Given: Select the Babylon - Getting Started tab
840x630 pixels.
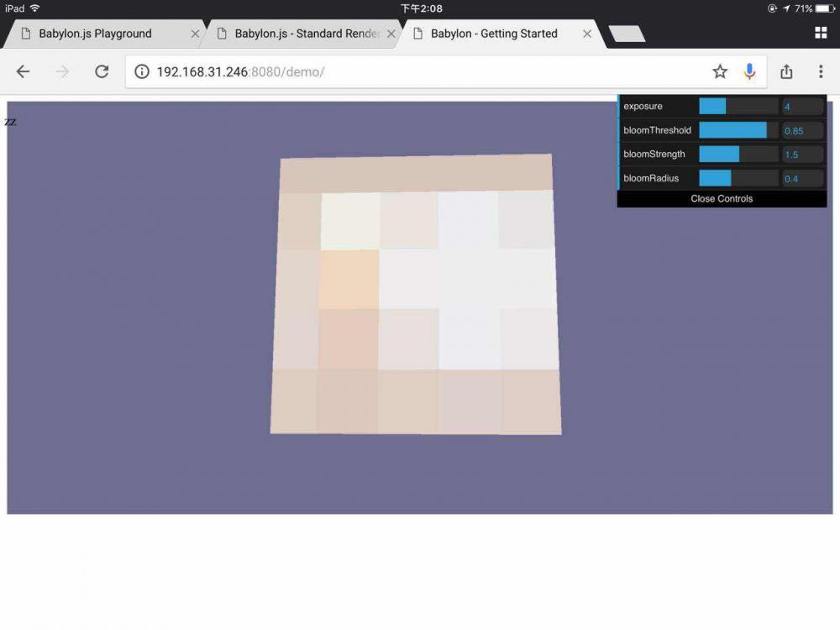Looking at the screenshot, I should (x=494, y=34).
